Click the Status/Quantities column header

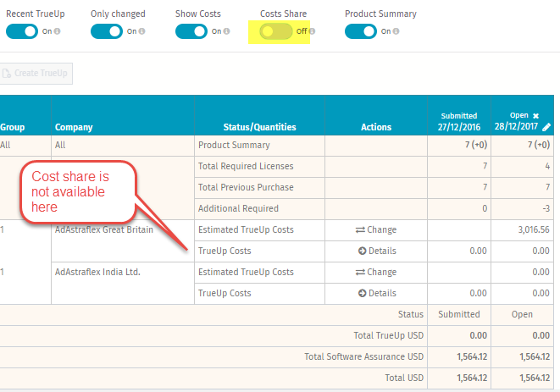point(259,128)
